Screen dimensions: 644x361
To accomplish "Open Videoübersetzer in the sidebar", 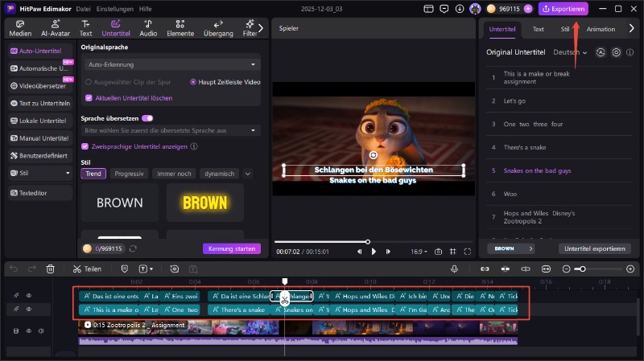I will [40, 86].
